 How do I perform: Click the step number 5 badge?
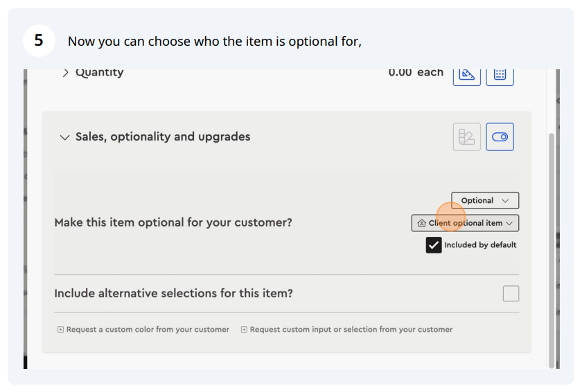[x=39, y=40]
